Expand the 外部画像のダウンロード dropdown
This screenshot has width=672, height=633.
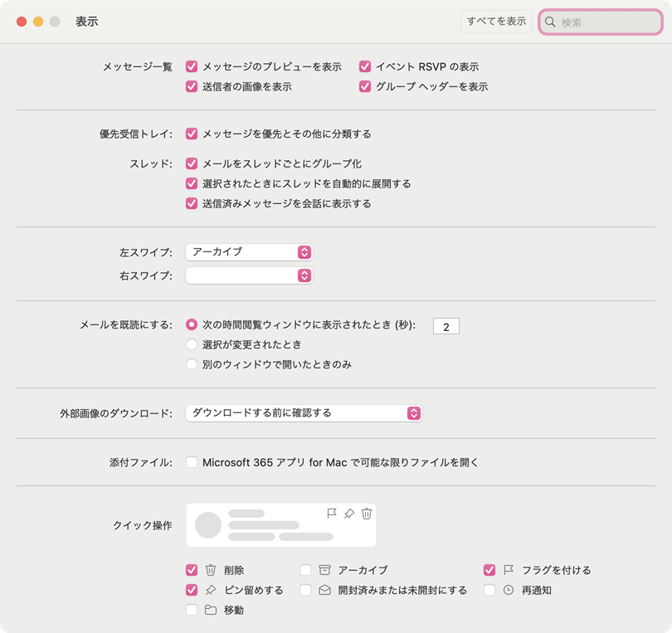tap(304, 412)
